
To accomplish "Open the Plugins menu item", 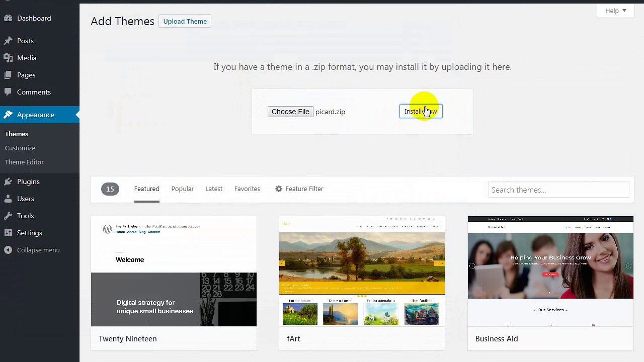I will 39,182.
